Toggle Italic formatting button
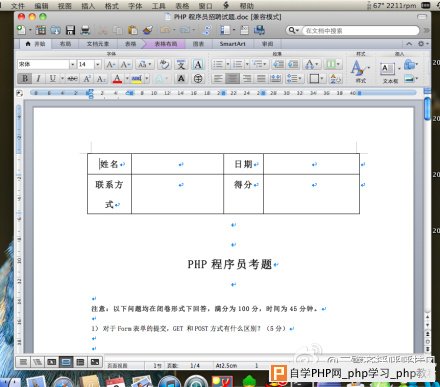The width and height of the screenshot is (440, 387). [39, 79]
